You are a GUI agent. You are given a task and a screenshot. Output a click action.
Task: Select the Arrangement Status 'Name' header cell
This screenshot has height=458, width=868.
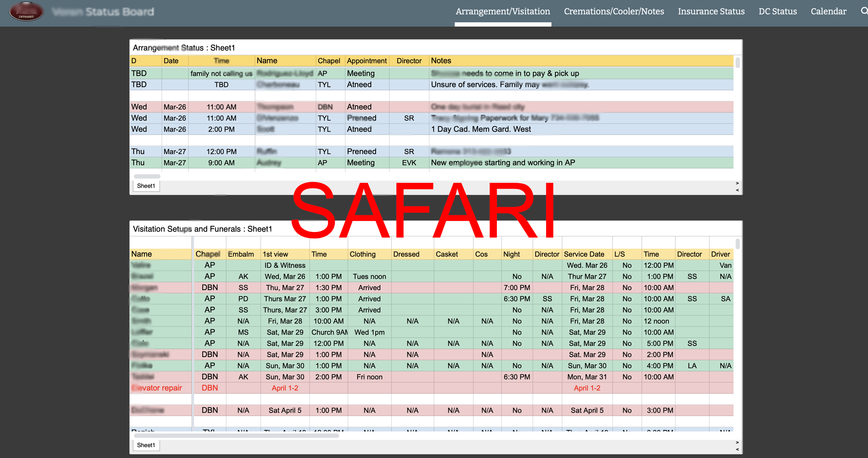285,61
